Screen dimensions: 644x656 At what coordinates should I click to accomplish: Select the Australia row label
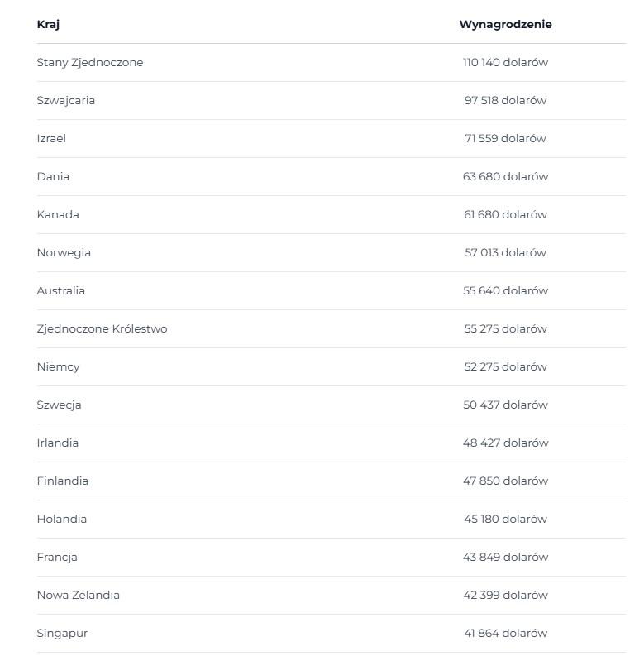point(61,290)
